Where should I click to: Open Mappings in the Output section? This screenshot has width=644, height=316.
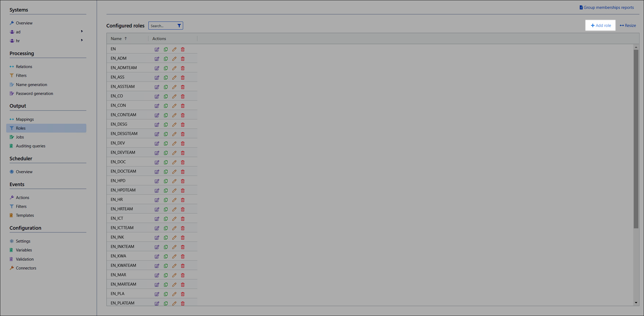(x=25, y=119)
